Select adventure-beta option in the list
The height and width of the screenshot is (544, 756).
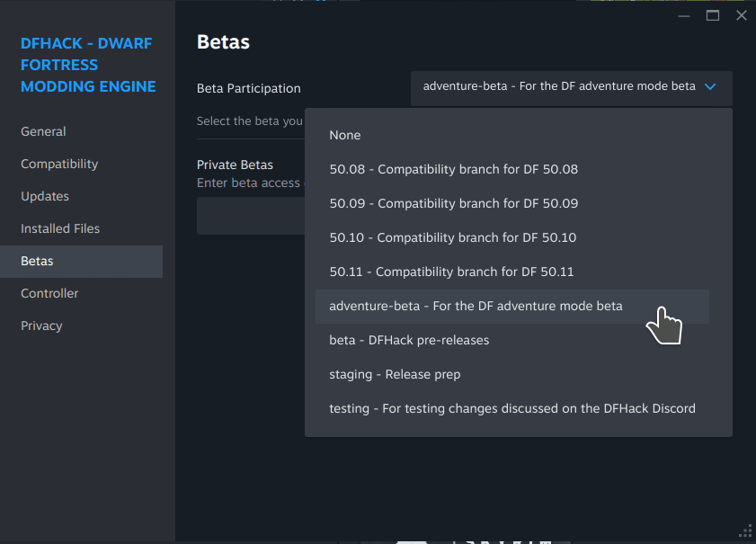click(x=512, y=307)
